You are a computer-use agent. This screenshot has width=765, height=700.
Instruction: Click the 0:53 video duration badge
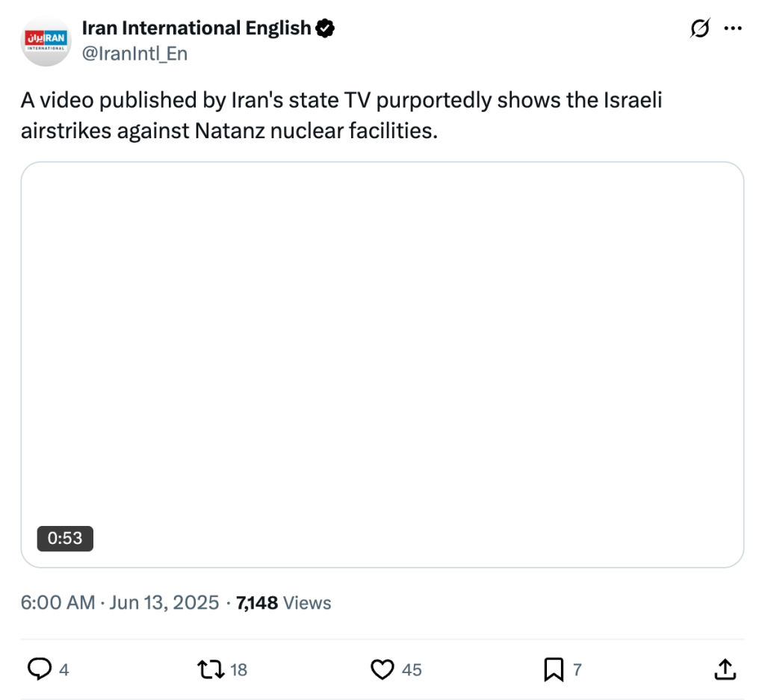pyautogui.click(x=65, y=538)
